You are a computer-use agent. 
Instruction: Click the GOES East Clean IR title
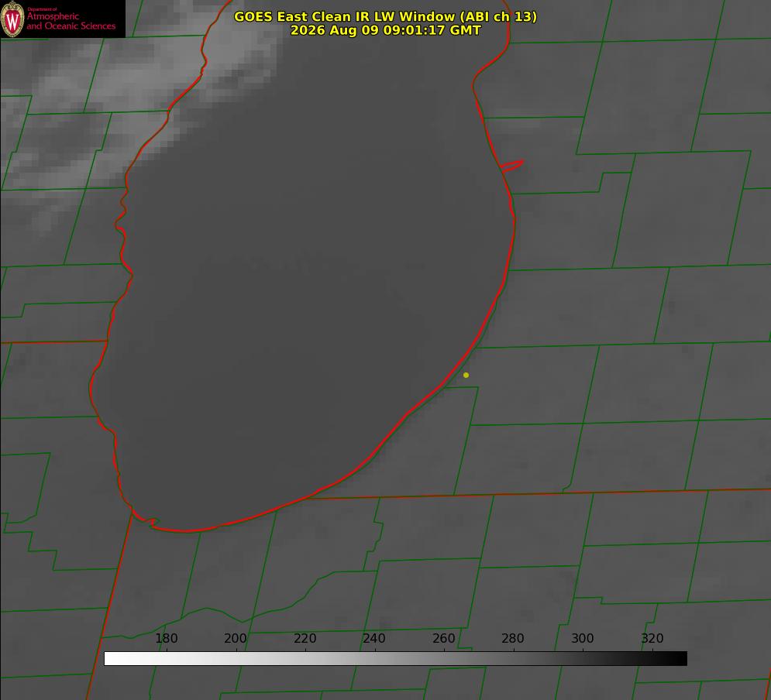click(x=386, y=16)
